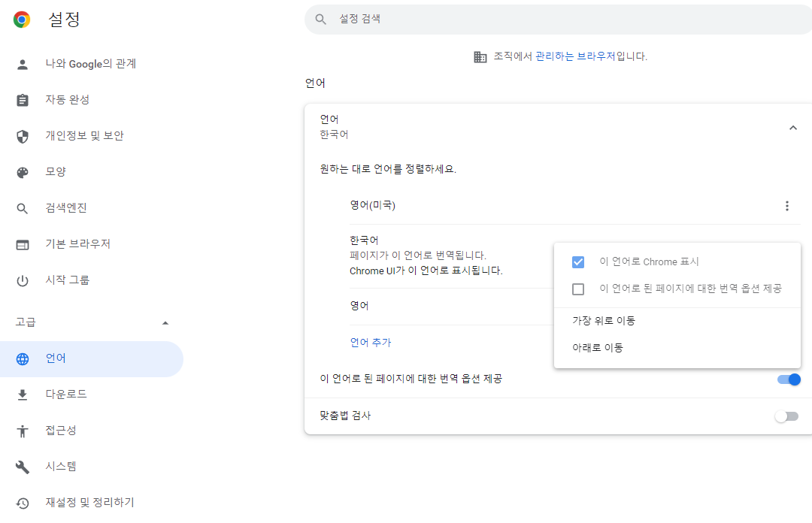Click the organization building icon
This screenshot has height=523, width=812.
pyautogui.click(x=480, y=56)
